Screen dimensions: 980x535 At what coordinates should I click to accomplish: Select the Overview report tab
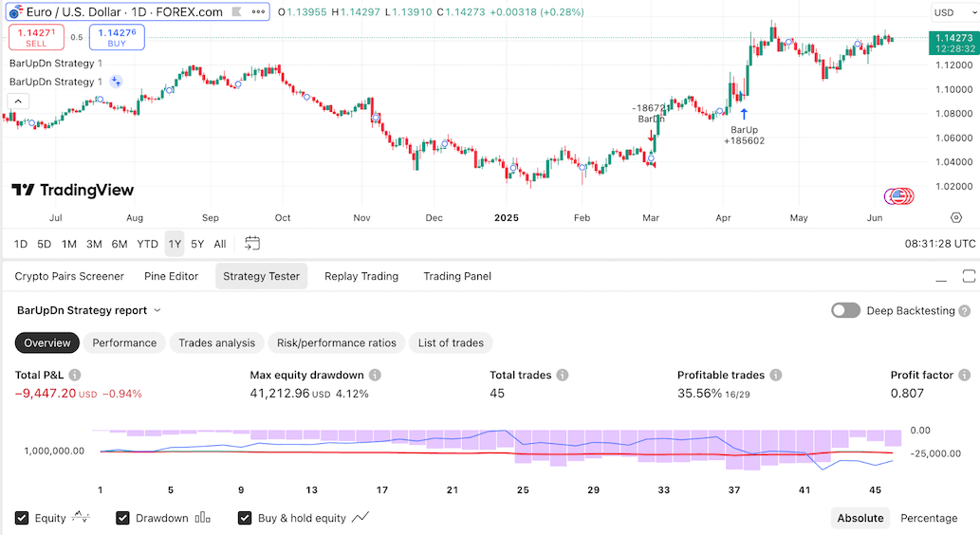[x=47, y=342]
